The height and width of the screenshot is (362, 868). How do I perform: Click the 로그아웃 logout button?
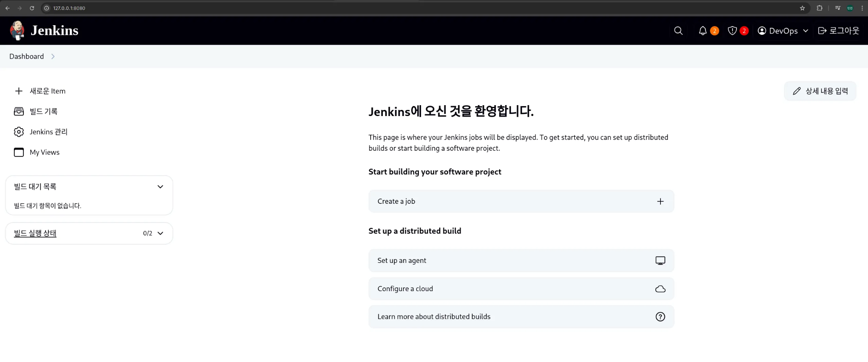[838, 30]
